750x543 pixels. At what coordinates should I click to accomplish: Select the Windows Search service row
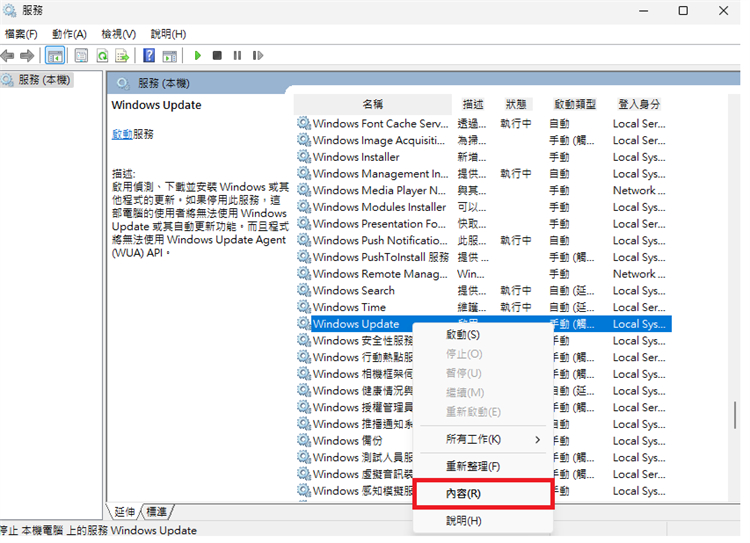point(484,291)
